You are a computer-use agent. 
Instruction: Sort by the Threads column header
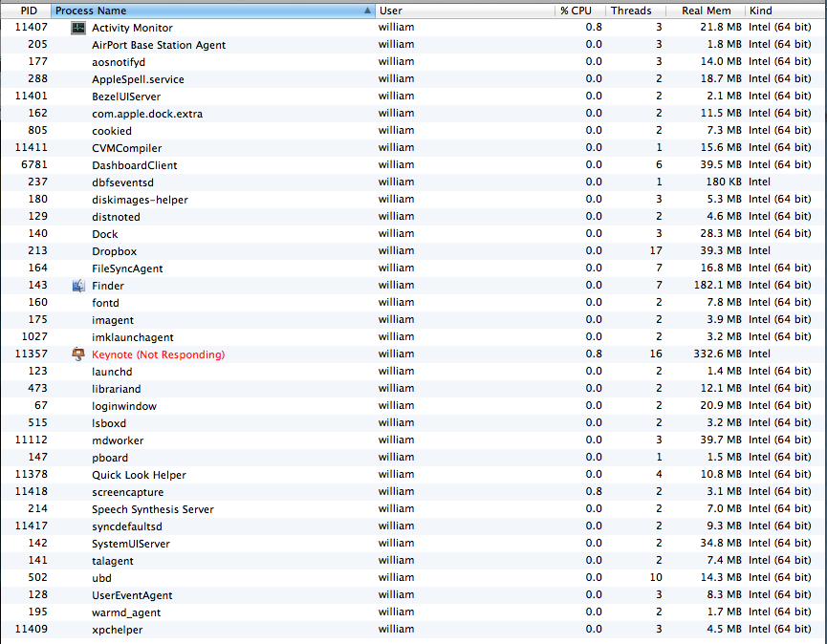[636, 11]
